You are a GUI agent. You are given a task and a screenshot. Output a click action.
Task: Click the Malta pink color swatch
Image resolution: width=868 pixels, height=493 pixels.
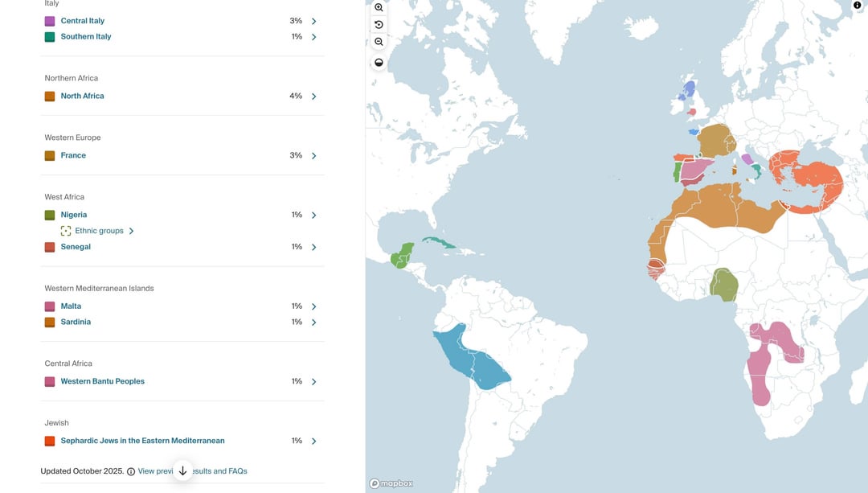pos(50,306)
